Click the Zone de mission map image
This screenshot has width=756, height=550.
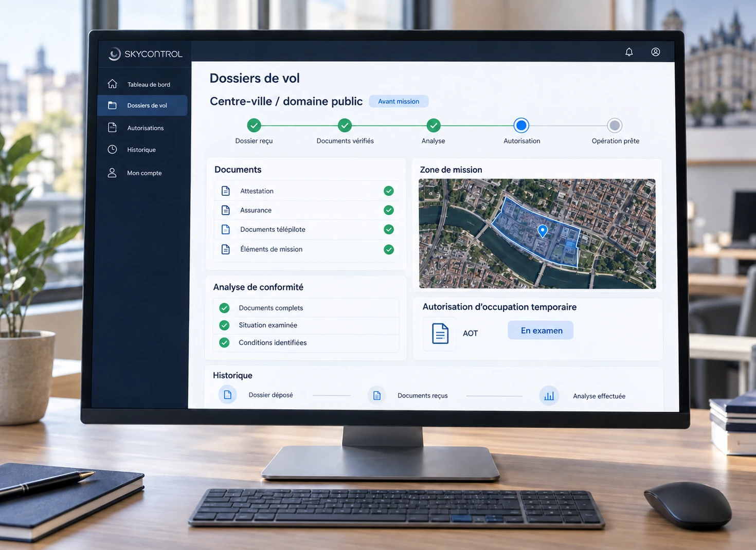pos(537,233)
